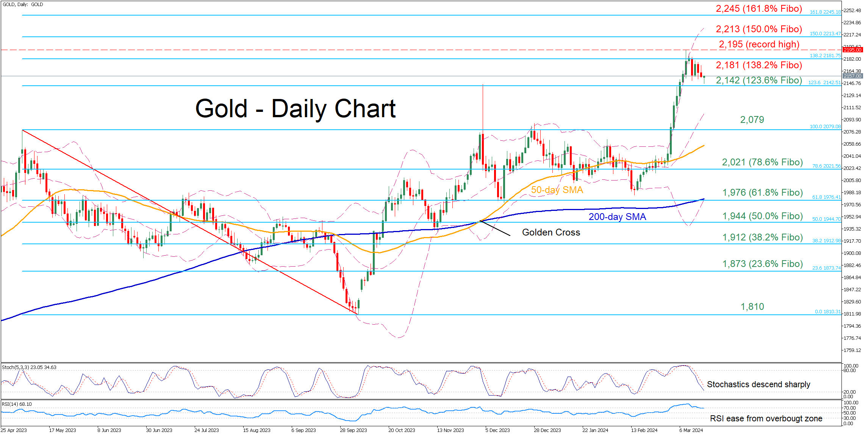Click the 200-day SMA label
The image size is (868, 435).
tap(617, 217)
